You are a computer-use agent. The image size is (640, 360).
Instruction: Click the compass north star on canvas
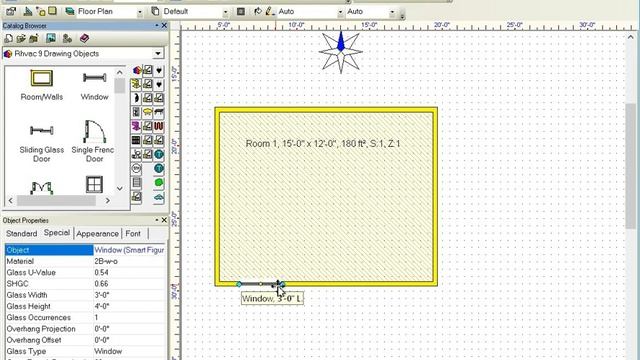coord(341,52)
